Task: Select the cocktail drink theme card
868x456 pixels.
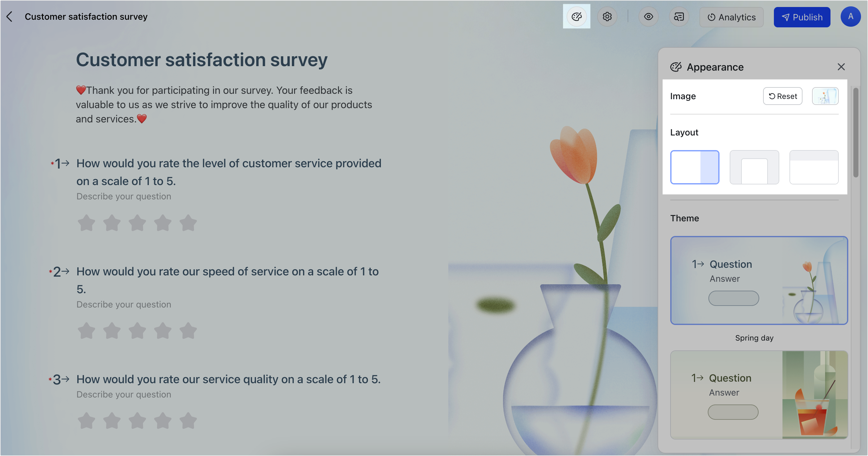Action: click(x=759, y=394)
